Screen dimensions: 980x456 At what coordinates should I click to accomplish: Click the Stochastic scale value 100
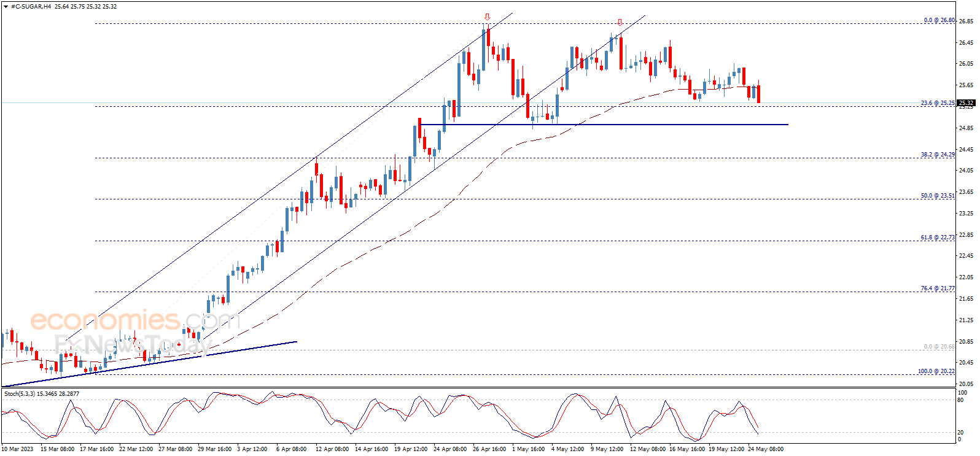[963, 393]
